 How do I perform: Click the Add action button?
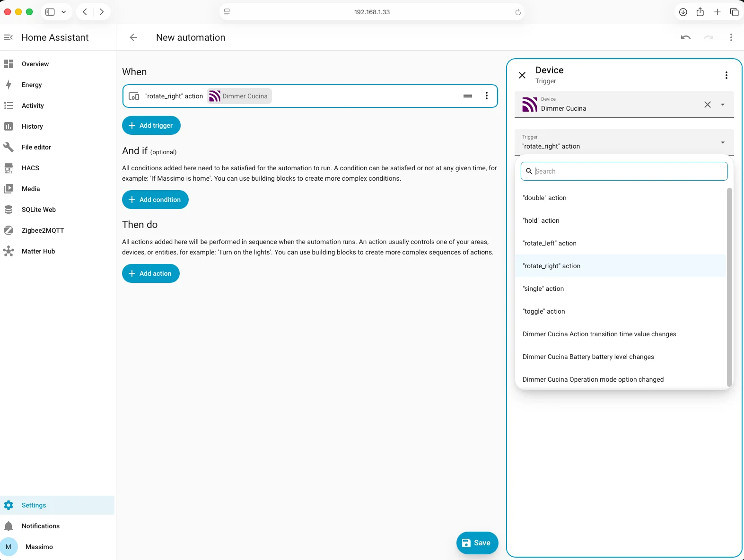(151, 273)
